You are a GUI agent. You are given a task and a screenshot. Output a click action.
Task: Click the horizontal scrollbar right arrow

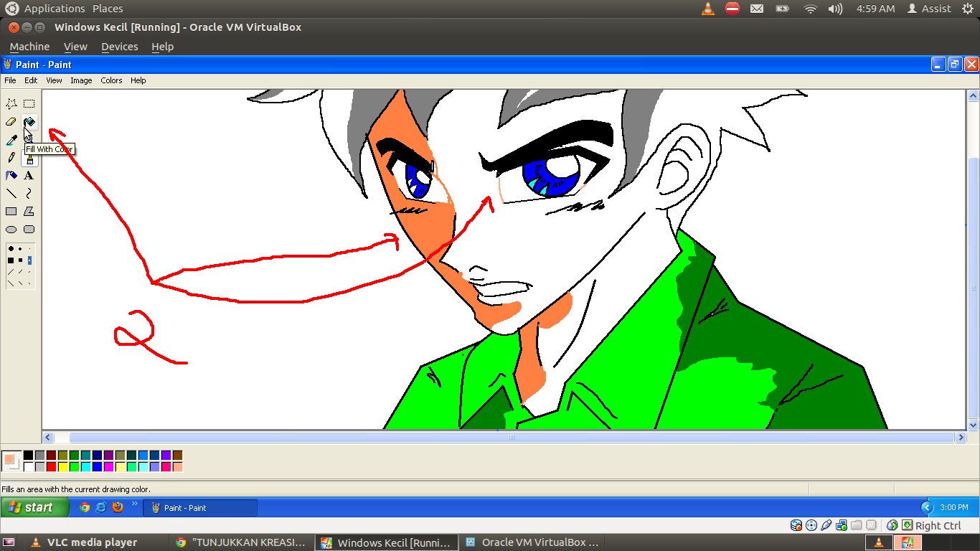click(x=961, y=437)
